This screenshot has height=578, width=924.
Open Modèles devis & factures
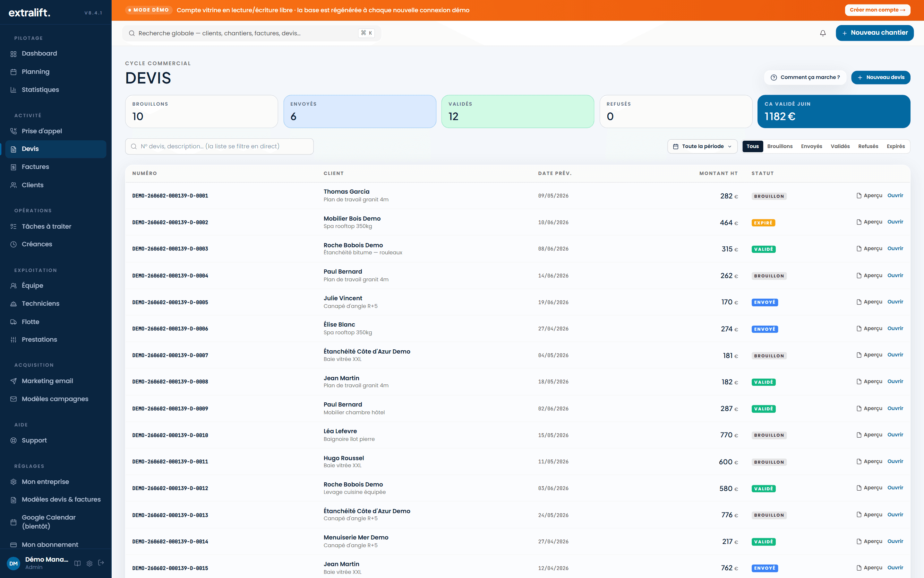[56, 500]
